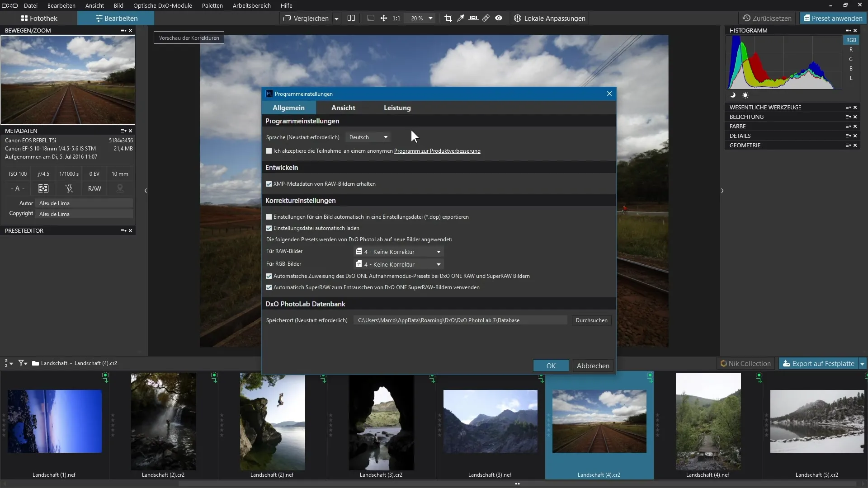This screenshot has height=488, width=868.
Task: Open Vergleichen dropdown arrow
Action: tap(336, 19)
